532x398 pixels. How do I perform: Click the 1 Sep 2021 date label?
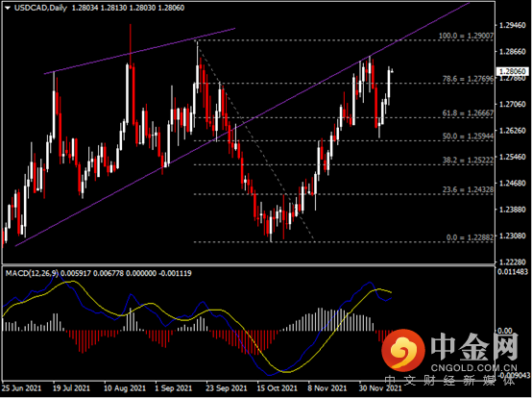[x=174, y=388]
